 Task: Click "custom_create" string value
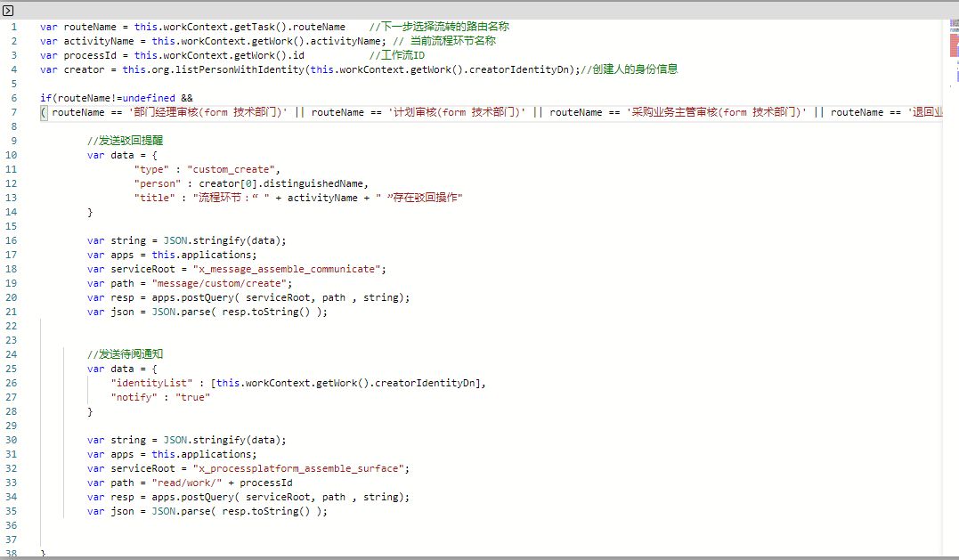(232, 169)
